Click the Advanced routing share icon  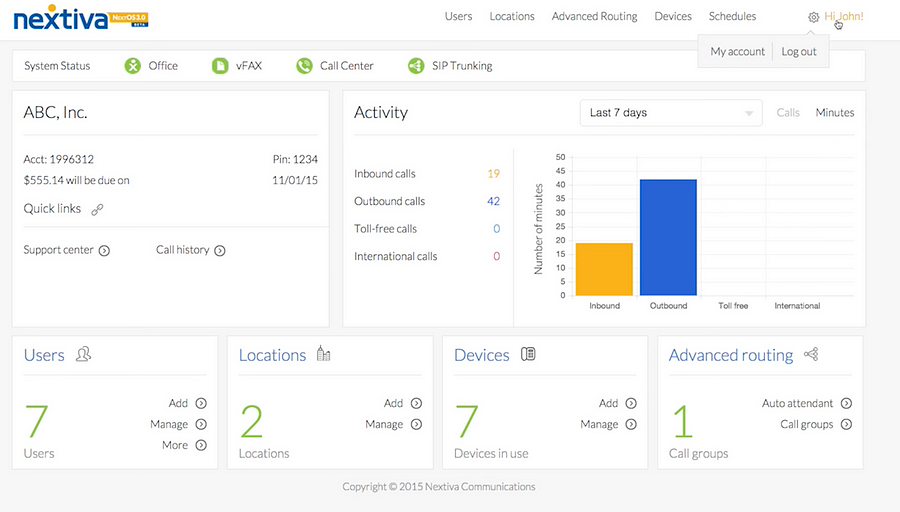(811, 354)
